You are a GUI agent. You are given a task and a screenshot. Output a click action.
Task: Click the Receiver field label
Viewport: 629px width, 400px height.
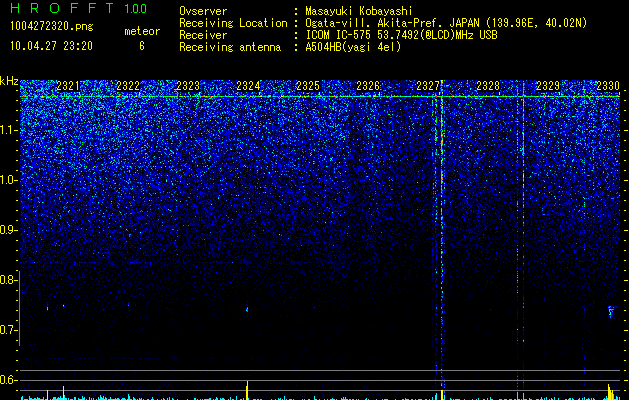click(x=203, y=35)
